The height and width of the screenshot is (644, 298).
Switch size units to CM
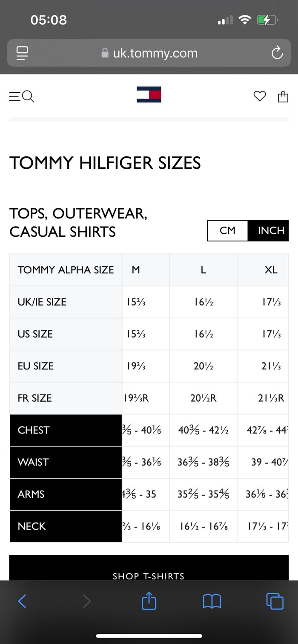pos(227,230)
